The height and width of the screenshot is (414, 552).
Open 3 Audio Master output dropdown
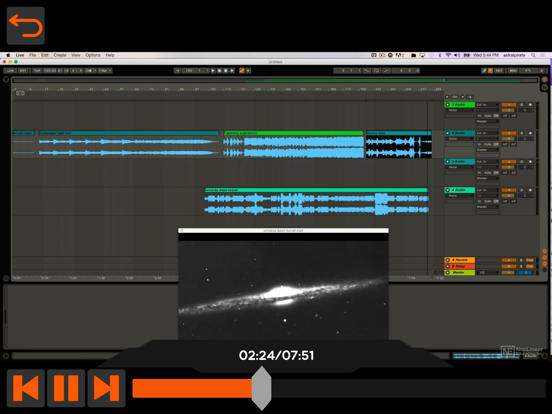(488, 178)
